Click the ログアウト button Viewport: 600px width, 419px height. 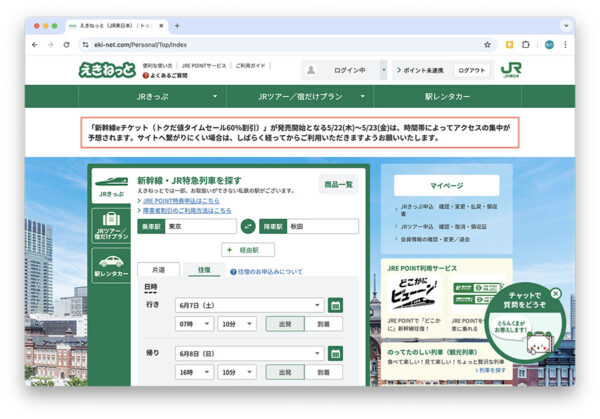pyautogui.click(x=471, y=70)
